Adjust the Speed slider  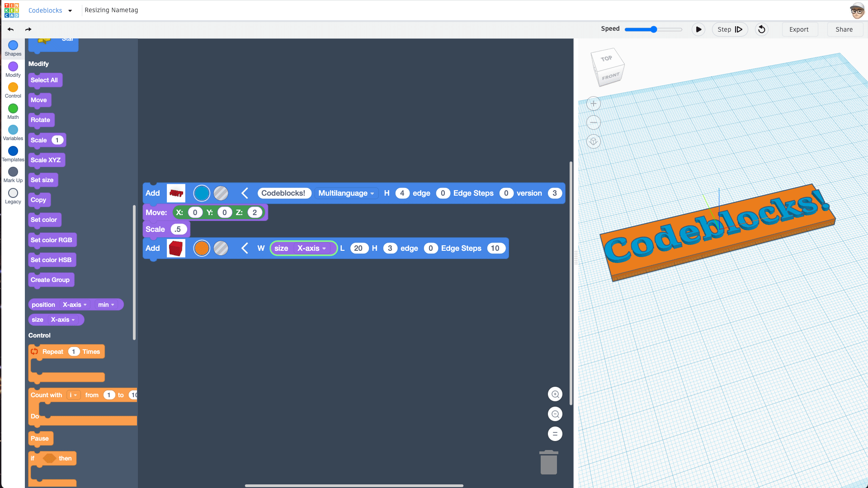pyautogui.click(x=653, y=29)
